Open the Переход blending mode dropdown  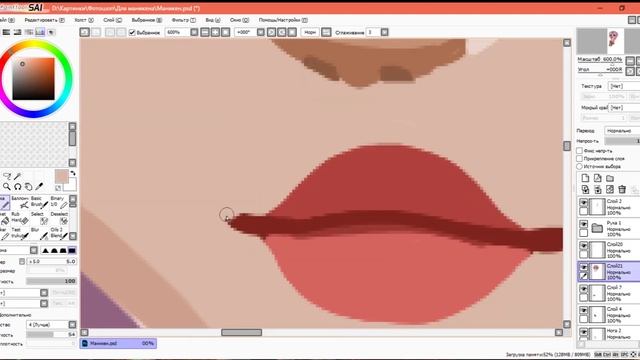click(622, 131)
